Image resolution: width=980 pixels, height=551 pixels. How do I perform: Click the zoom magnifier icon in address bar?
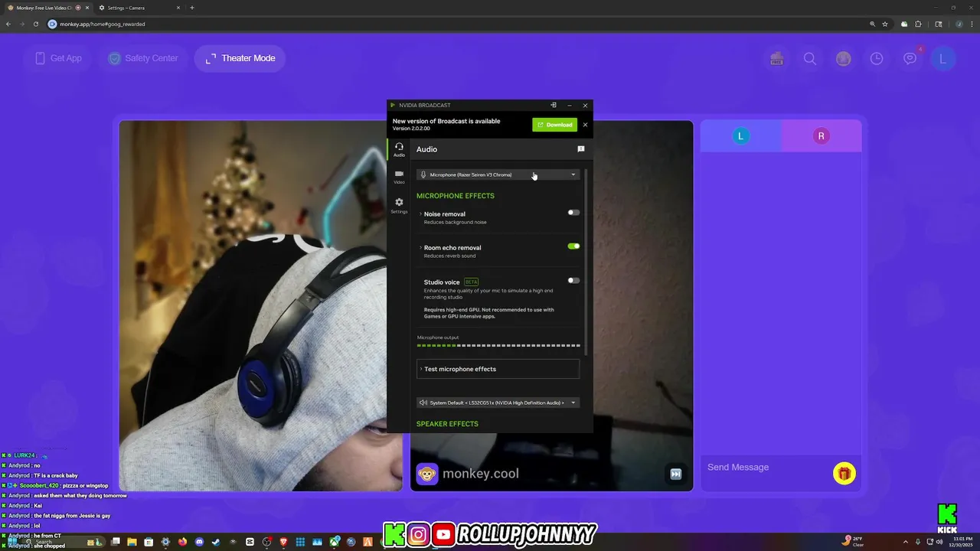pos(872,24)
